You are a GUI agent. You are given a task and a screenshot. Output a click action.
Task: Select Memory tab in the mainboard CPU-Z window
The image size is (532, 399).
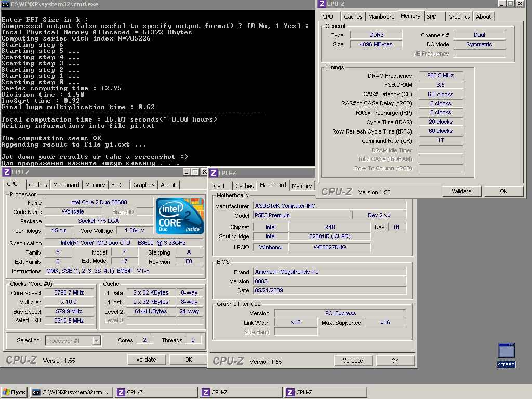[x=302, y=186]
